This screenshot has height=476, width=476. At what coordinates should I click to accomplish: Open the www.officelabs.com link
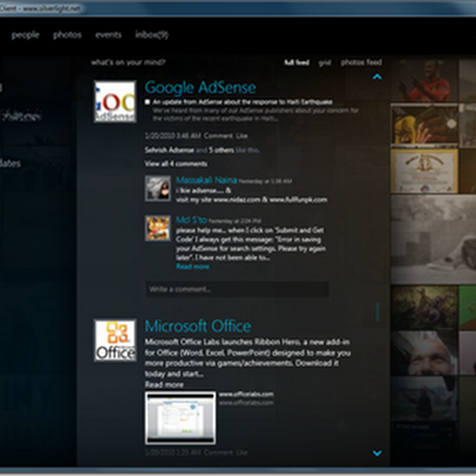[x=246, y=394]
